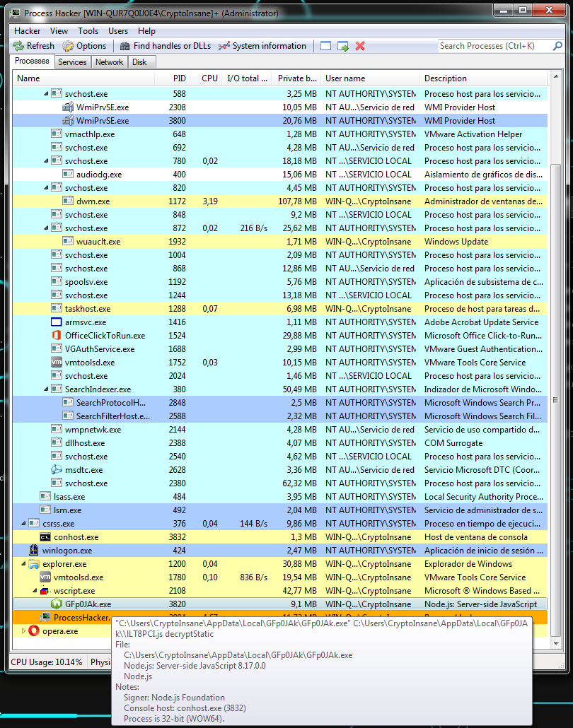The width and height of the screenshot is (573, 728).
Task: Click the vmtoolsd.exe 1752 VMware icon
Action: [57, 362]
